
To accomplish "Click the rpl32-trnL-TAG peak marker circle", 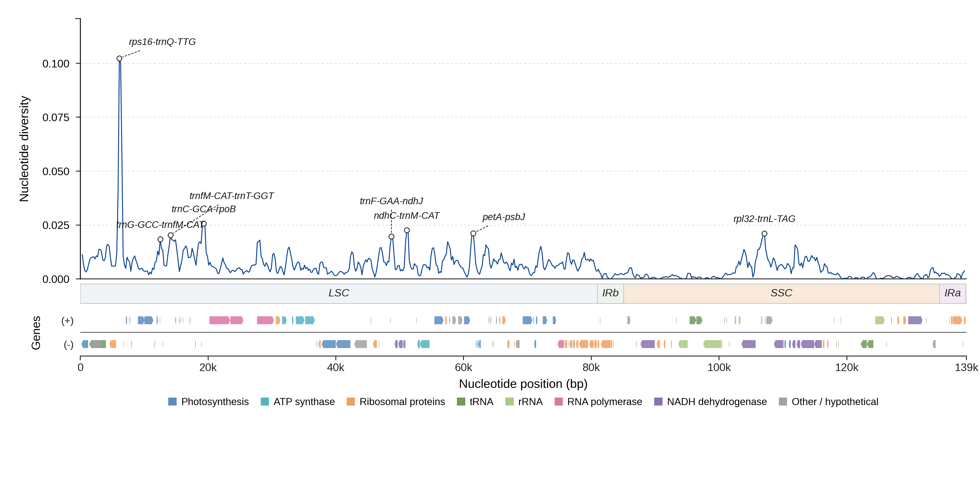I will (765, 234).
